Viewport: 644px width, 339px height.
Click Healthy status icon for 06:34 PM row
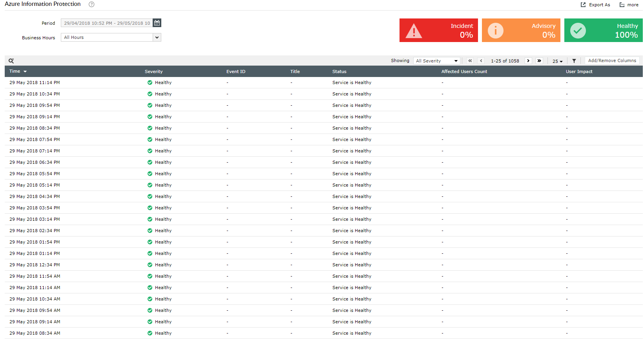point(150,162)
